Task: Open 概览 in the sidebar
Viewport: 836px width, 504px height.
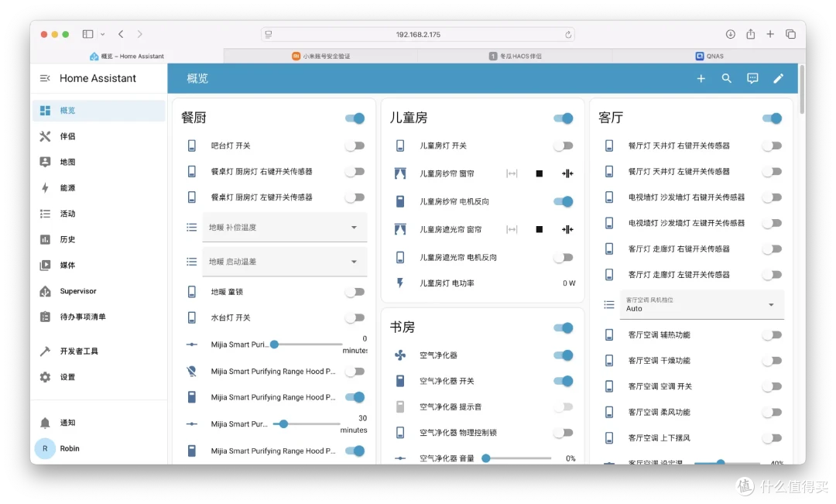Action: 98,111
